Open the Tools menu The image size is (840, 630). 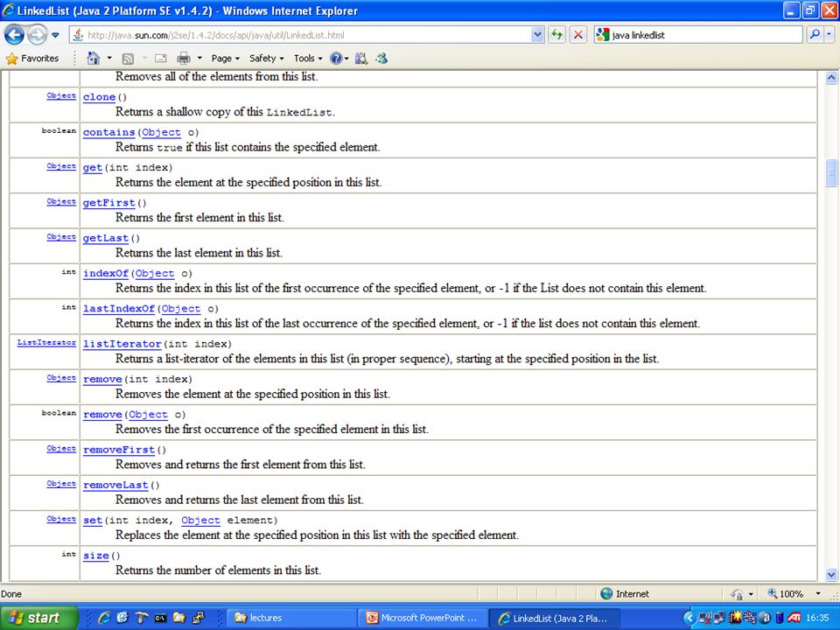tap(307, 59)
